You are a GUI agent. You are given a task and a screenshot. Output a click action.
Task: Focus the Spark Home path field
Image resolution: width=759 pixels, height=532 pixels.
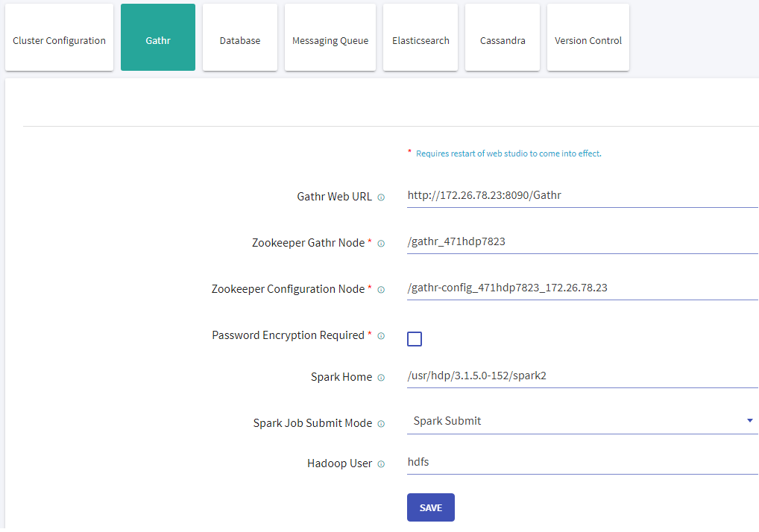pyautogui.click(x=582, y=376)
